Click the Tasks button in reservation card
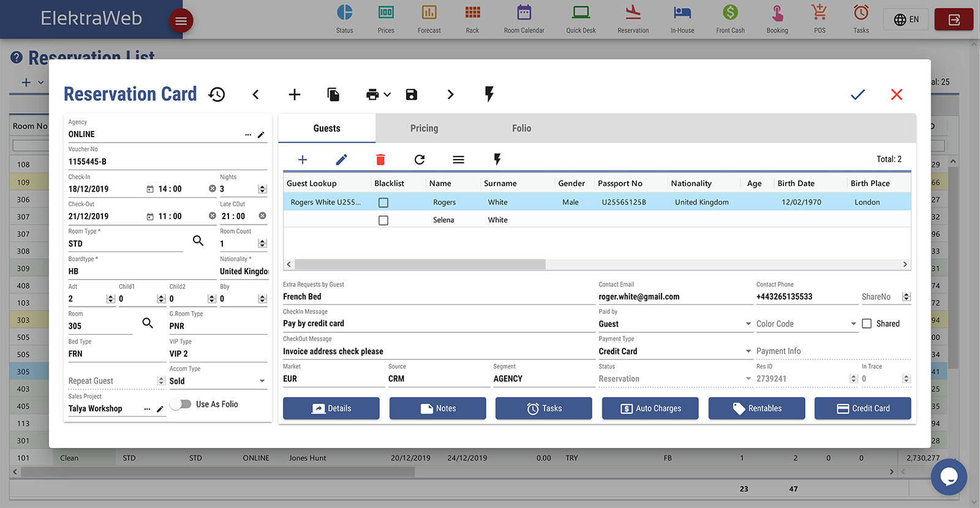 pyautogui.click(x=544, y=408)
